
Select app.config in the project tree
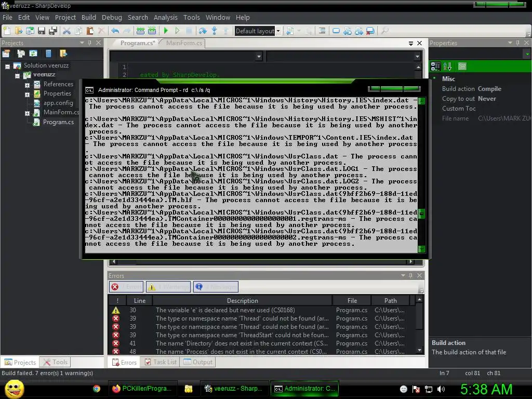(58, 103)
